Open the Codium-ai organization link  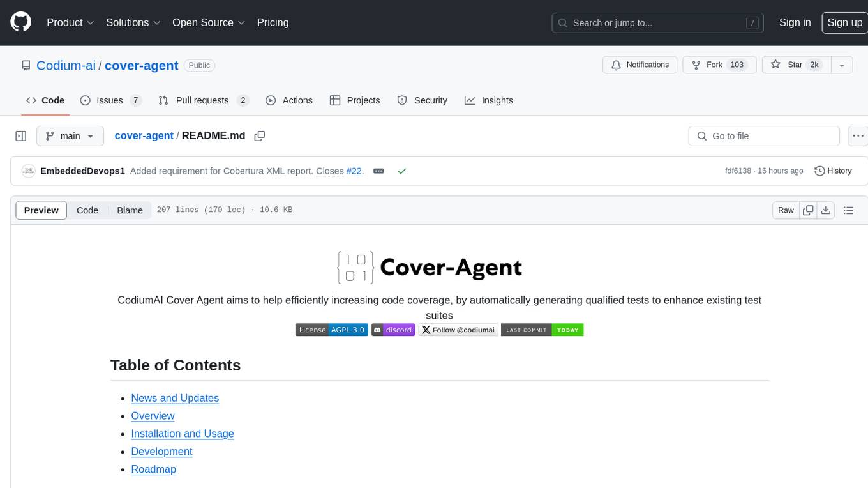click(66, 65)
